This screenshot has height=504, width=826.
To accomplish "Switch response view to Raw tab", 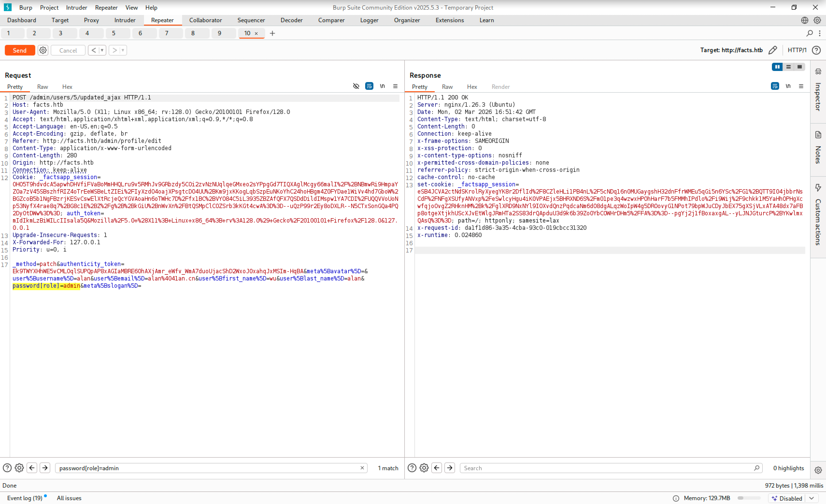I will pyautogui.click(x=447, y=87).
